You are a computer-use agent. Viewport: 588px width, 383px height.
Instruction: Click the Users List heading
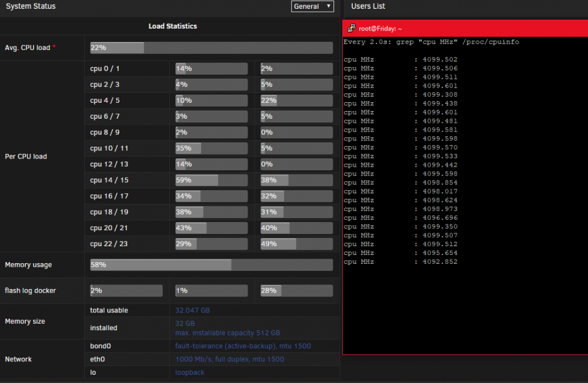(368, 6)
